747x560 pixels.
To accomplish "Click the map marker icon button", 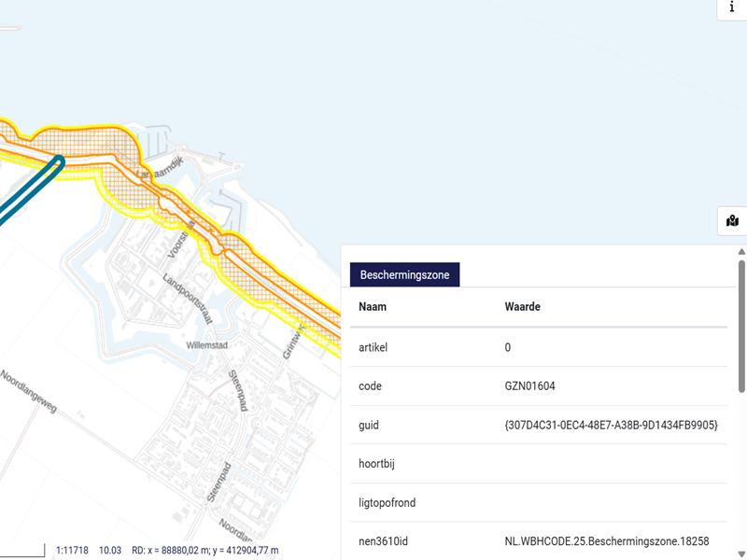I will [732, 221].
